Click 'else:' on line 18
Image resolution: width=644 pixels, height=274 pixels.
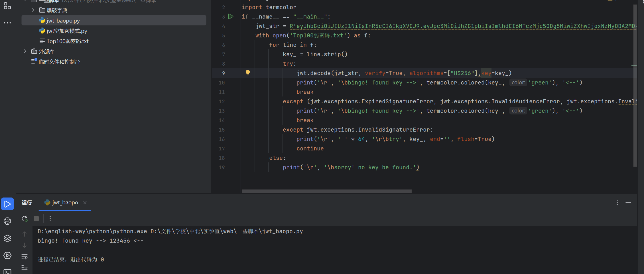(x=277, y=158)
